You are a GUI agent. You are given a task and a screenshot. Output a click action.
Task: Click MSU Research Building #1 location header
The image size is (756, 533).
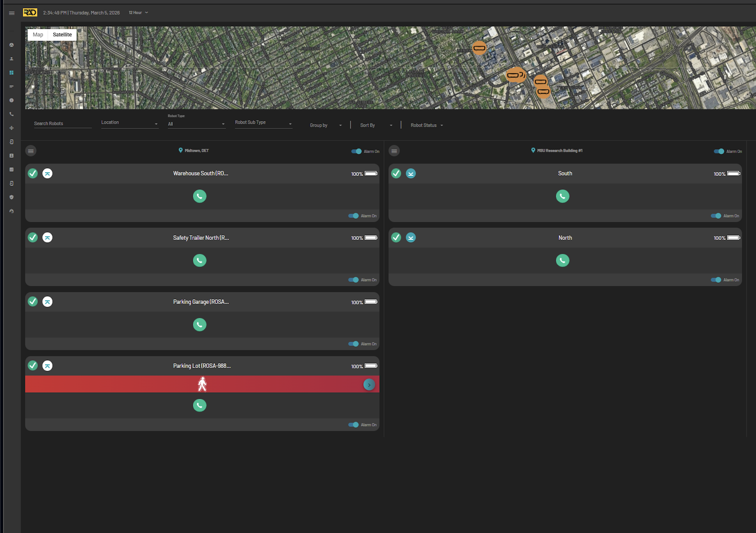click(x=557, y=150)
